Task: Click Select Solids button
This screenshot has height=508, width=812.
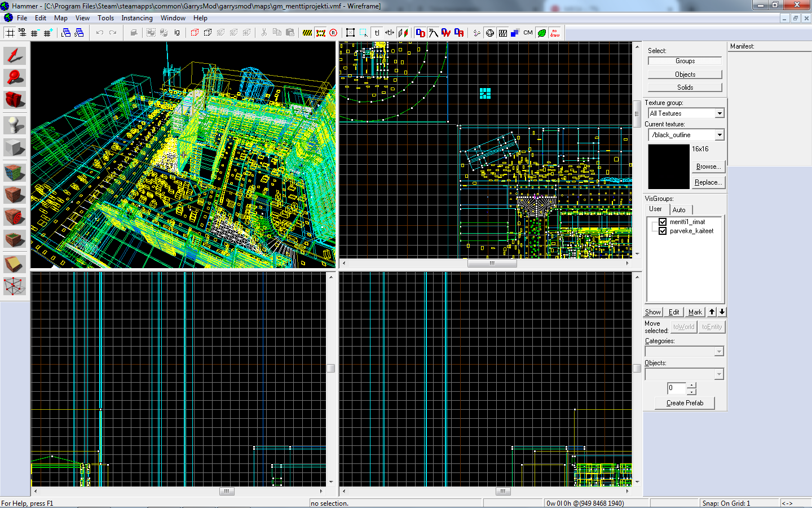Action: (685, 87)
